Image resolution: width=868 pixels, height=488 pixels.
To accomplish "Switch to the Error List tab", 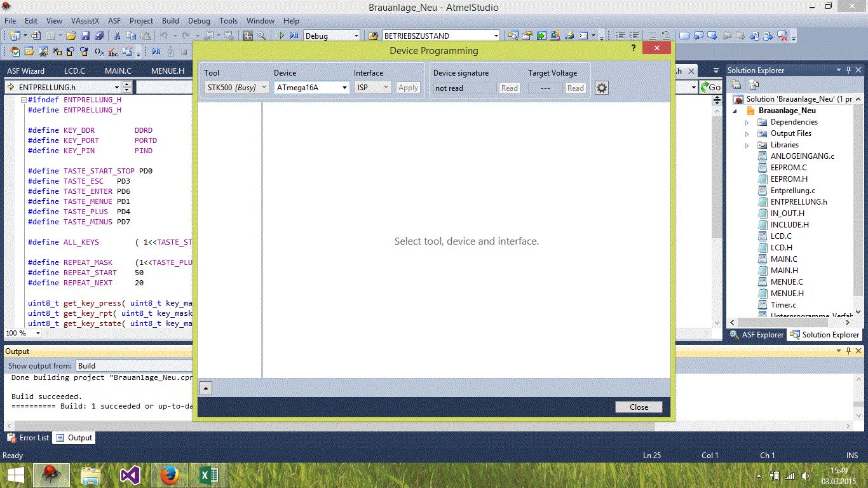I will pyautogui.click(x=28, y=437).
